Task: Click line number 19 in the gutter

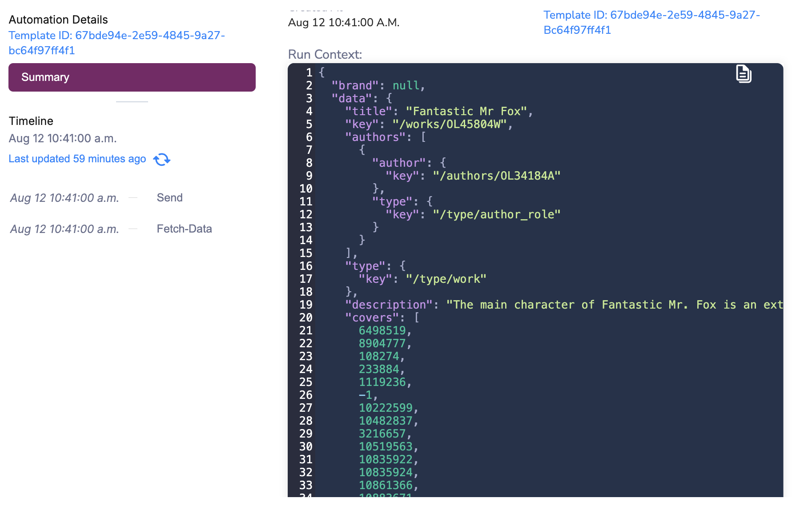Action: click(x=306, y=305)
